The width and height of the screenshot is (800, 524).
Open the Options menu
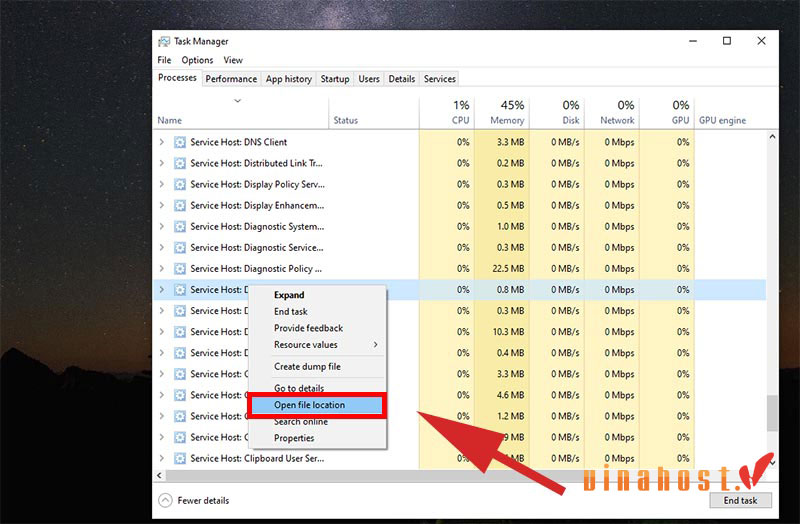pos(197,60)
